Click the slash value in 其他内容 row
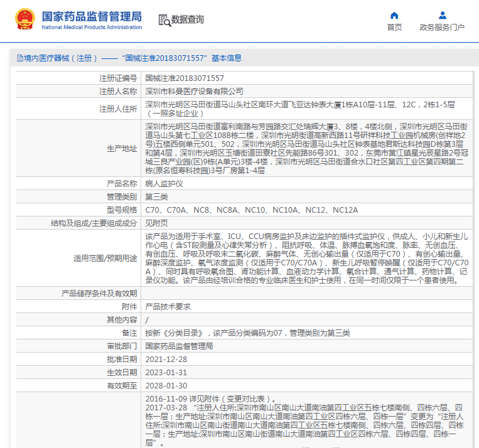 tap(147, 320)
